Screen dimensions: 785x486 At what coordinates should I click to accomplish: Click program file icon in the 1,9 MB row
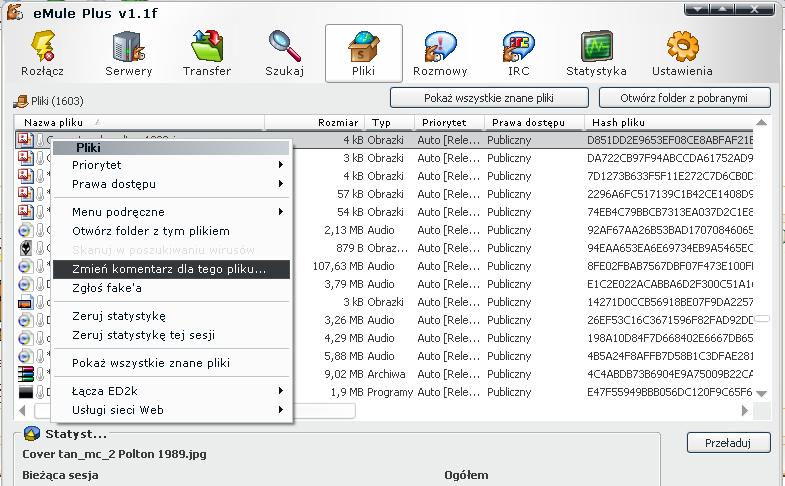pyautogui.click(x=25, y=392)
